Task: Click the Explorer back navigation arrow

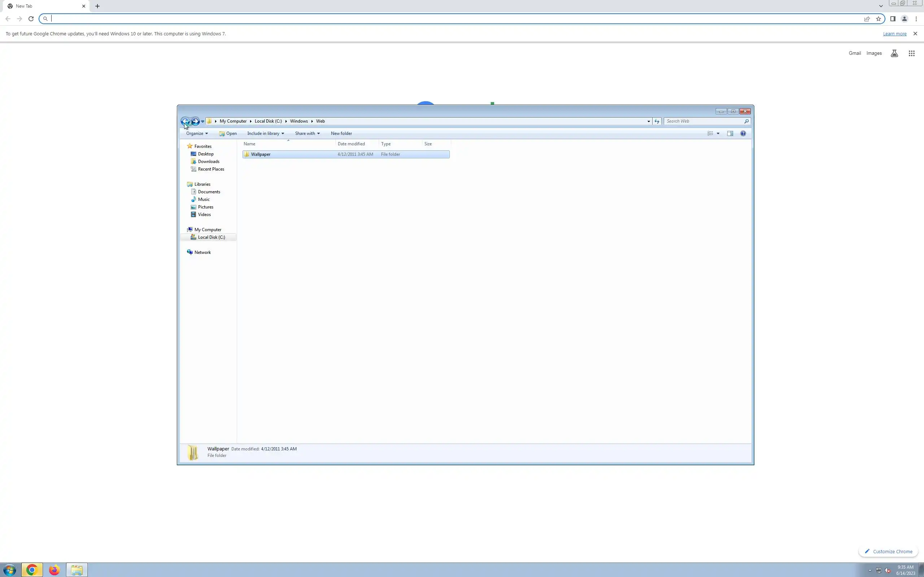Action: (x=185, y=121)
